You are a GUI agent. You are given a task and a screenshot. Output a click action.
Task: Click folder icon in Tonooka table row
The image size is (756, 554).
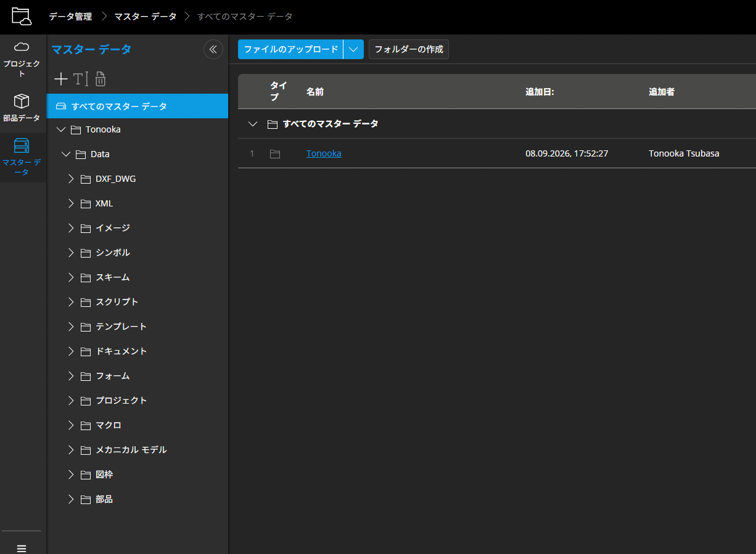pos(275,153)
